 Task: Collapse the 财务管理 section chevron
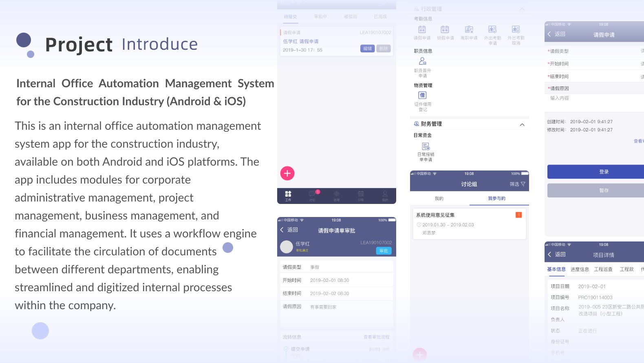(x=522, y=124)
